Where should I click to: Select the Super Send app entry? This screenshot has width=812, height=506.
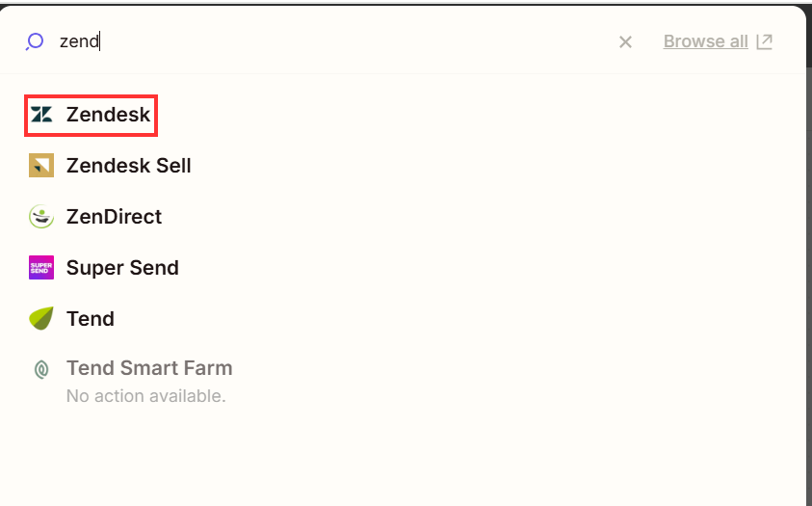[x=122, y=268]
